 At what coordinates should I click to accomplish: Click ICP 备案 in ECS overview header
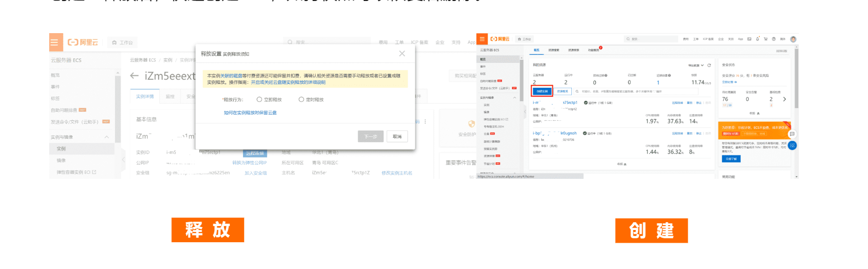click(x=708, y=39)
